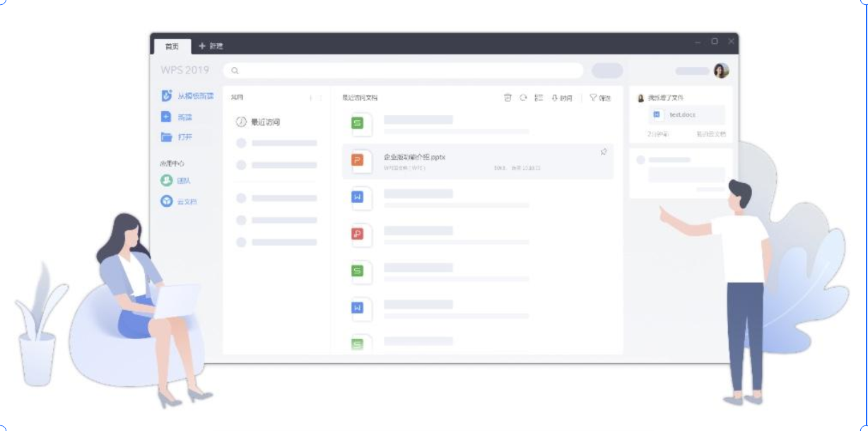Open the 团队 team icon in sidebar
This screenshot has height=431, width=868.
pyautogui.click(x=166, y=181)
